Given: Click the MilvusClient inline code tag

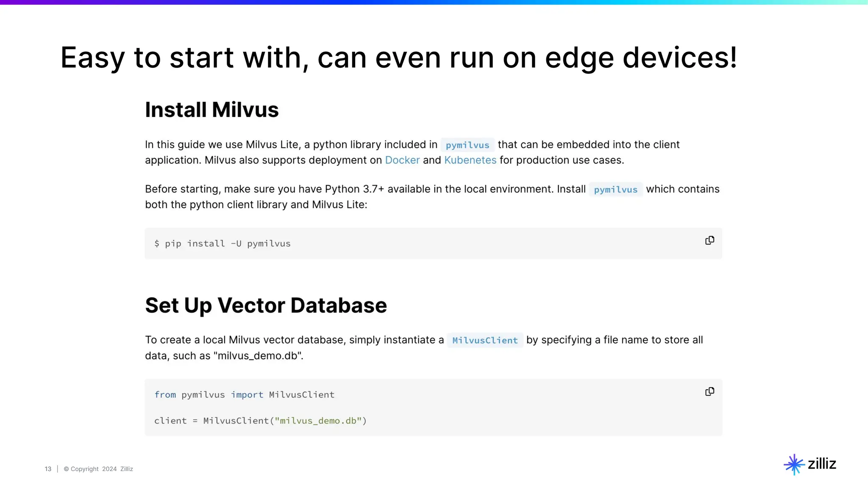Looking at the screenshot, I should tap(485, 340).
